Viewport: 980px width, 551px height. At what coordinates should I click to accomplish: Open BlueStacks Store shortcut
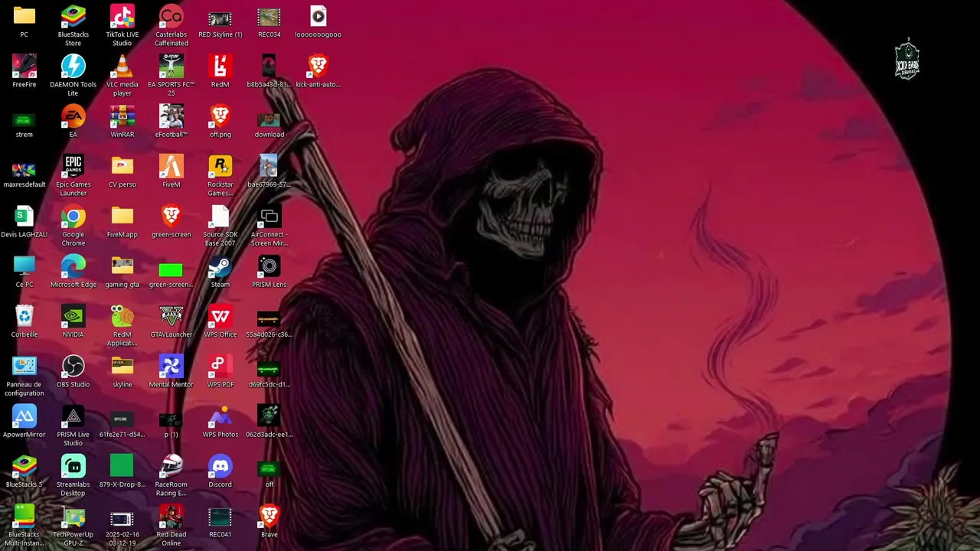point(73,17)
